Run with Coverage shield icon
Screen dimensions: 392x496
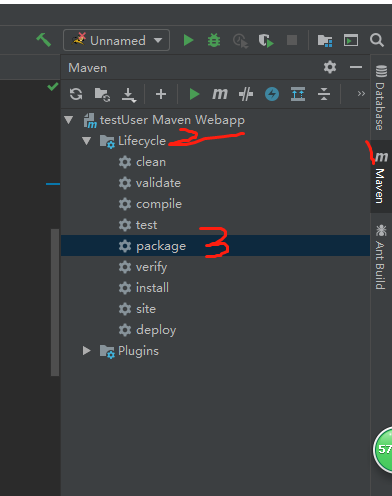point(266,41)
